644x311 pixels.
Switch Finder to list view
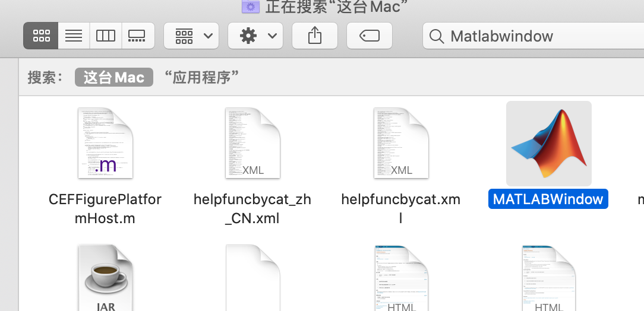point(74,36)
